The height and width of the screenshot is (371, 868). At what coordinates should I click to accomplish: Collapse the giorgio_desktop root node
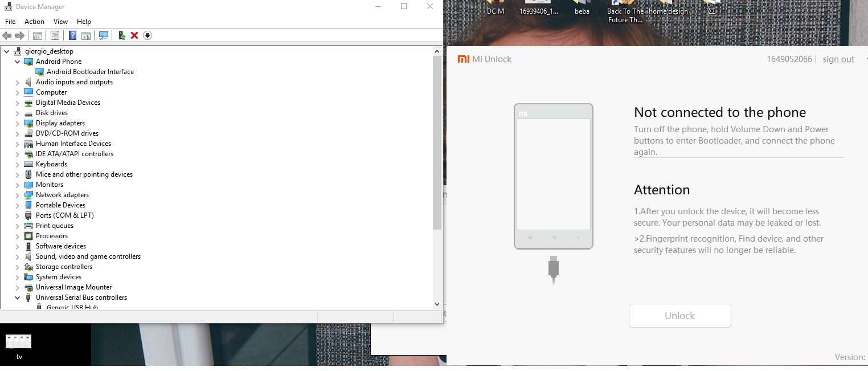7,51
